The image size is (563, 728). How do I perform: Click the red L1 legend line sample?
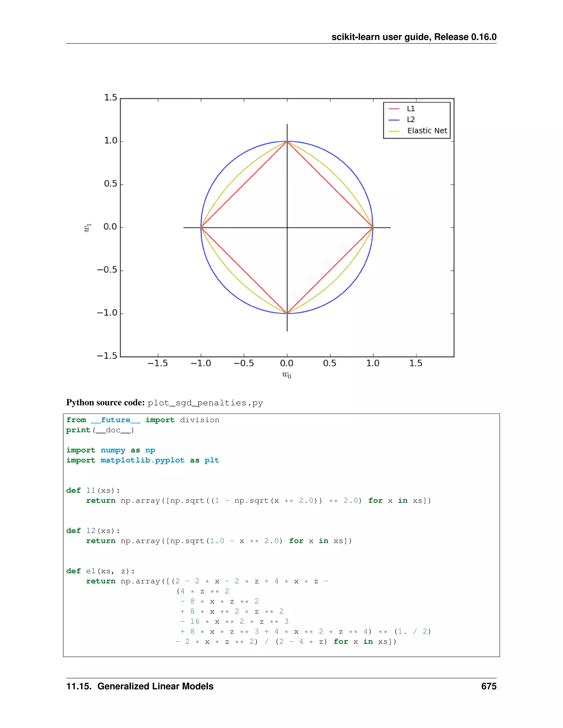pyautogui.click(x=394, y=109)
